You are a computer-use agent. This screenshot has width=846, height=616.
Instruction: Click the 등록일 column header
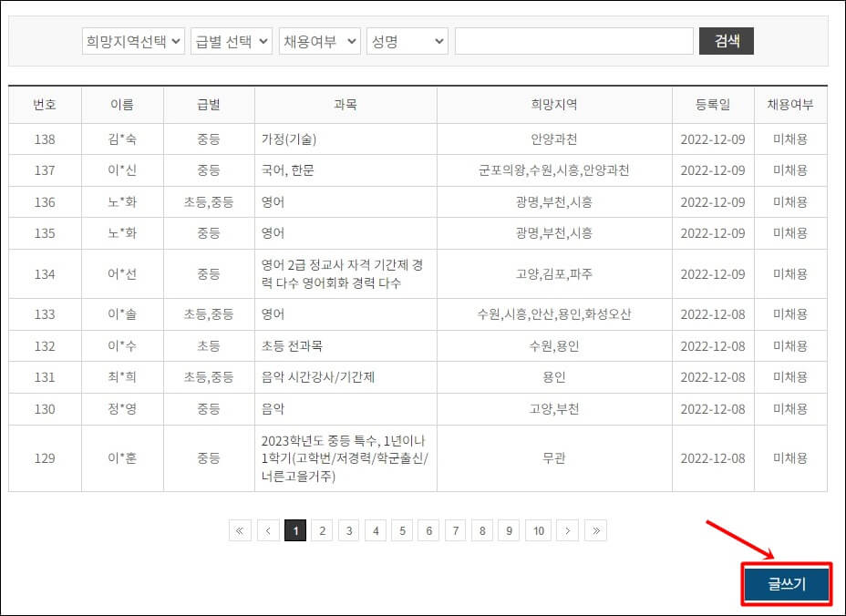703,104
